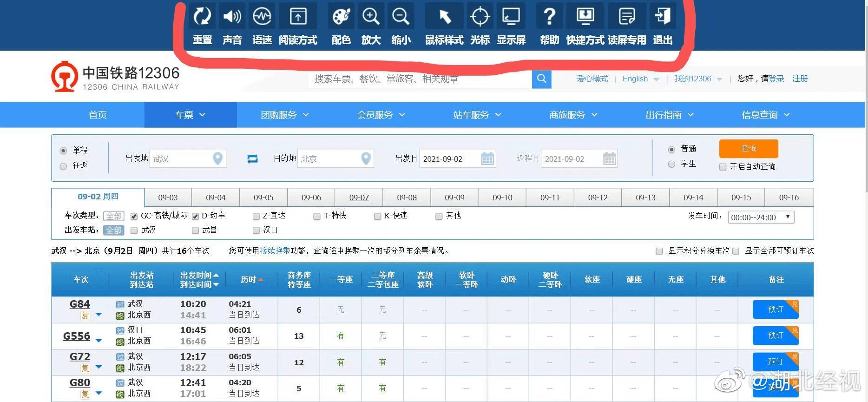Screen dimensions: 868x402
Task: Enable the 开启自动查询 auto query checkbox
Action: coord(723,167)
